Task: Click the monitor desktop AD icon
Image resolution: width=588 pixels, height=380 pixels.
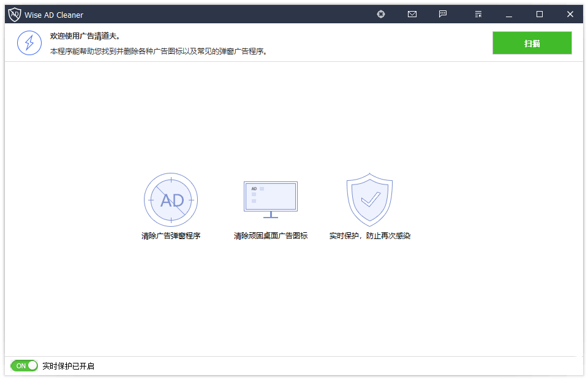Action: pos(270,199)
